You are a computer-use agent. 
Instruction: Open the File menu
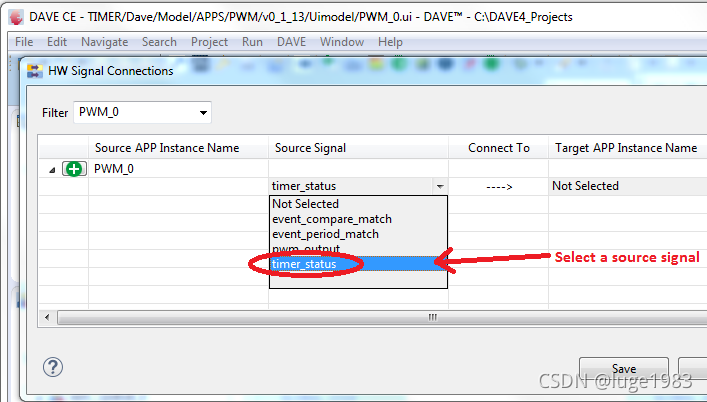(24, 42)
